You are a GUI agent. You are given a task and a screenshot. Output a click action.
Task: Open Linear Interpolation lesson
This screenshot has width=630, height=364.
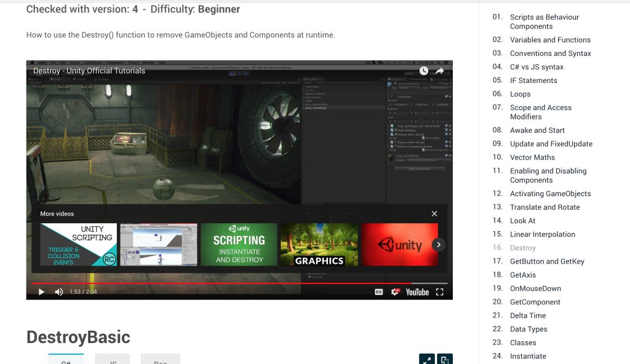pyautogui.click(x=543, y=234)
